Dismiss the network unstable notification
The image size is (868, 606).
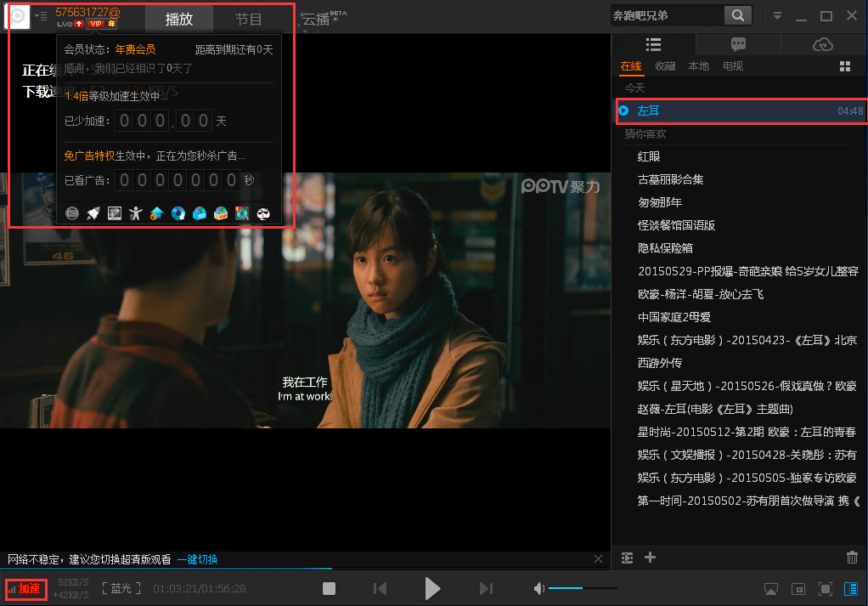598,559
